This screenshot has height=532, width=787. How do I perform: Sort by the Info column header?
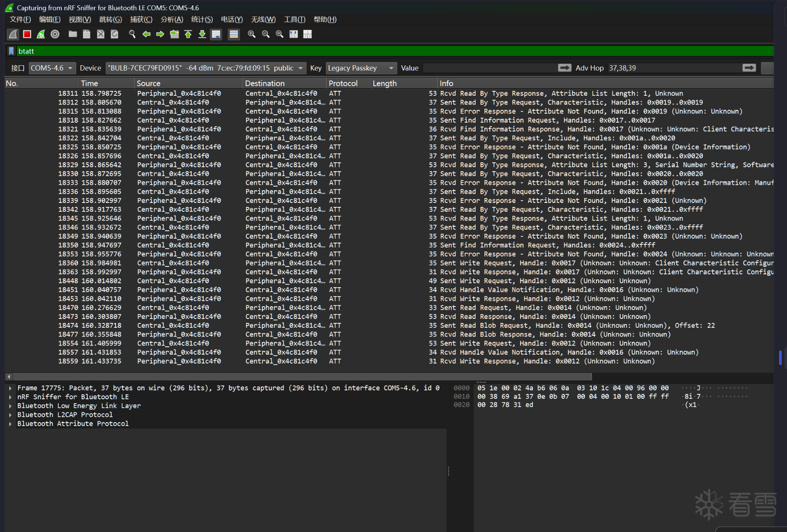point(606,83)
